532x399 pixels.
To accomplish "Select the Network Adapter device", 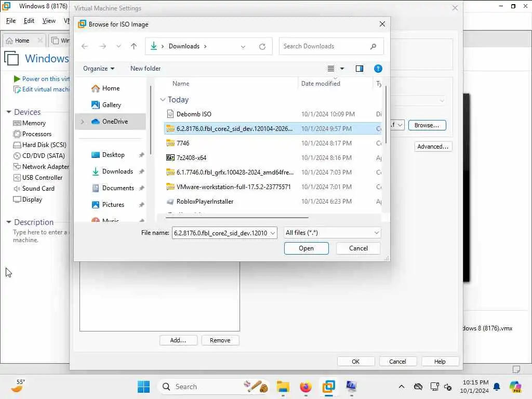I will (41, 167).
